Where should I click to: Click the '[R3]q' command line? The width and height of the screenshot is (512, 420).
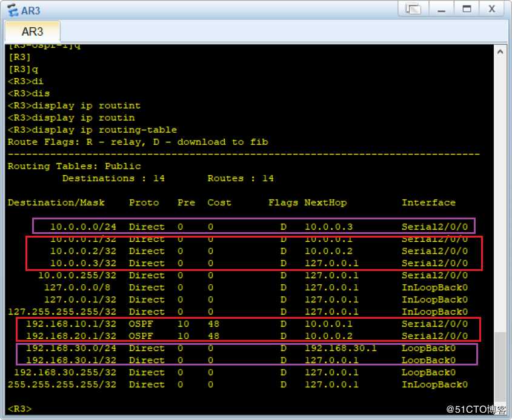(23, 69)
